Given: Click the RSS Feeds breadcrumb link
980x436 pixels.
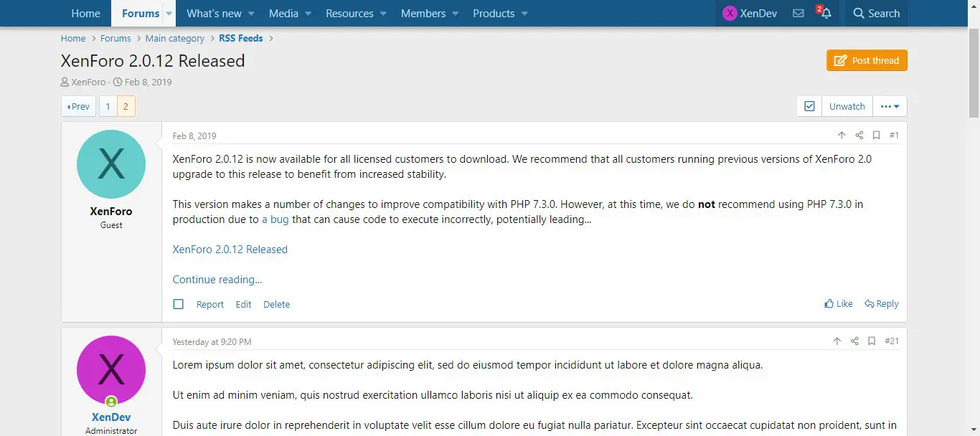Looking at the screenshot, I should click(241, 38).
